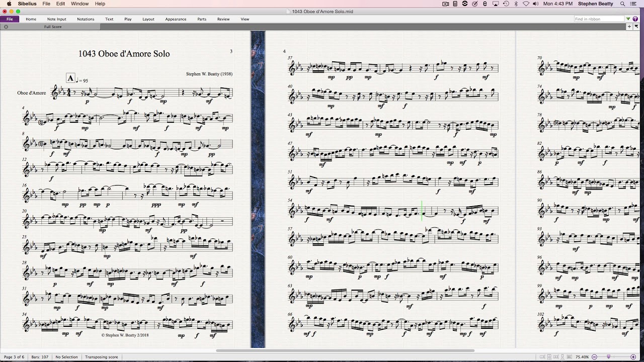Click the green playback line in bar 55

422,210
